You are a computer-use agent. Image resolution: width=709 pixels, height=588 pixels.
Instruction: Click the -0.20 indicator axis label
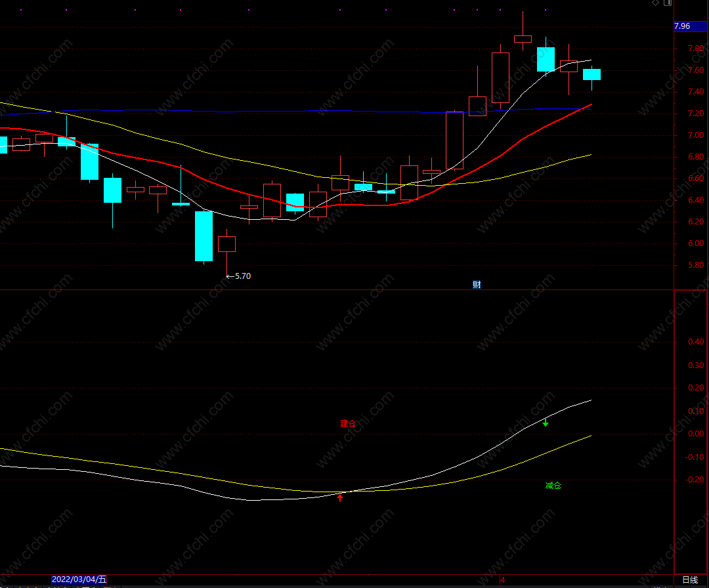pos(694,480)
